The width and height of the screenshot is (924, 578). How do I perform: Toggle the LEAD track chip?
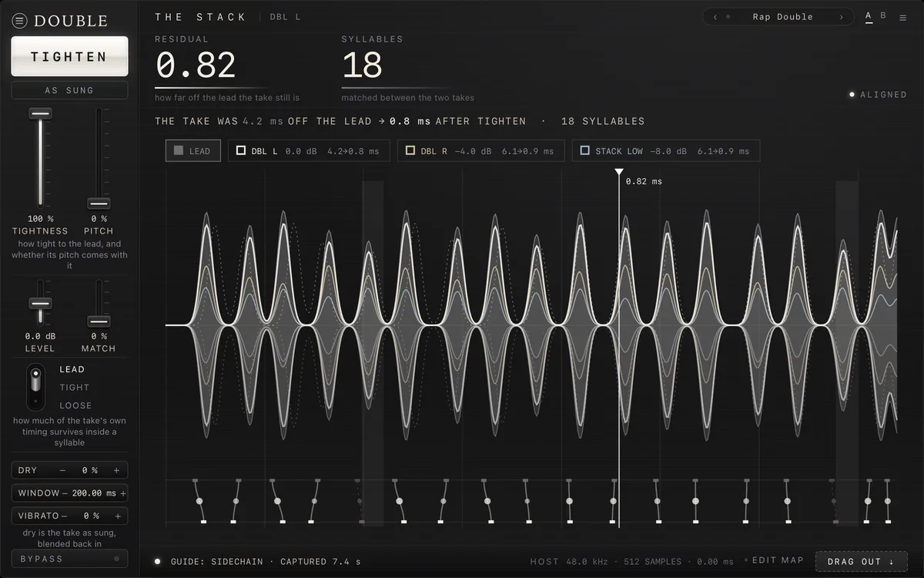192,151
